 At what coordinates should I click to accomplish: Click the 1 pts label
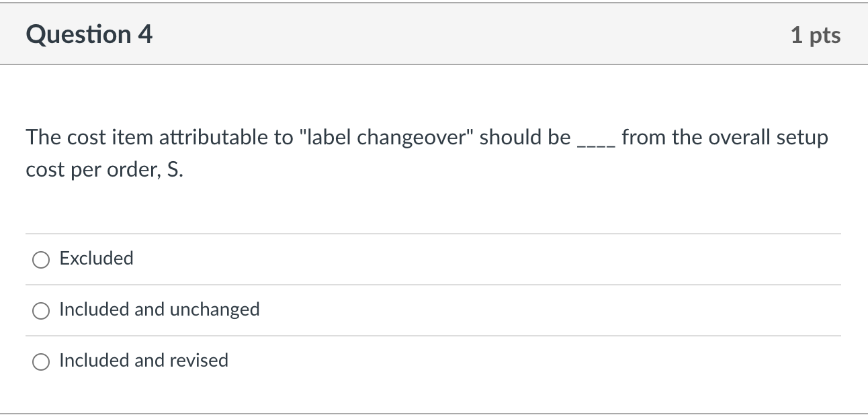pos(817,36)
